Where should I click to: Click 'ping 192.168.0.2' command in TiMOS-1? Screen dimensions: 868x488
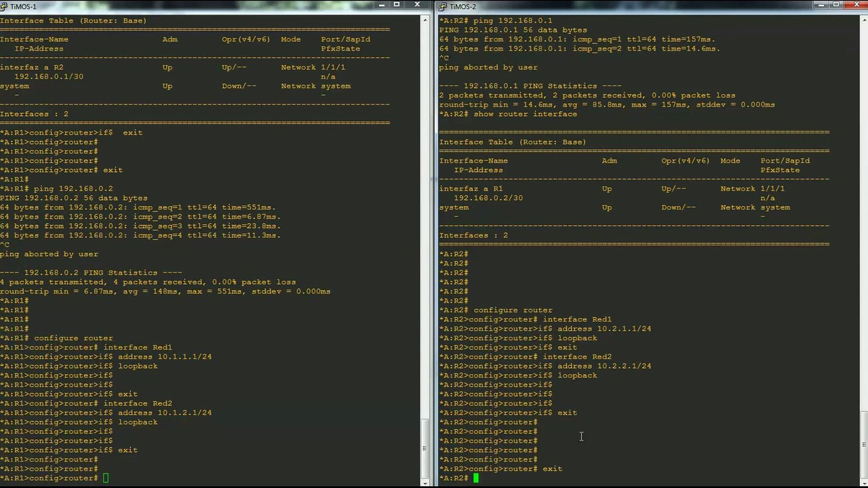pyautogui.click(x=73, y=188)
